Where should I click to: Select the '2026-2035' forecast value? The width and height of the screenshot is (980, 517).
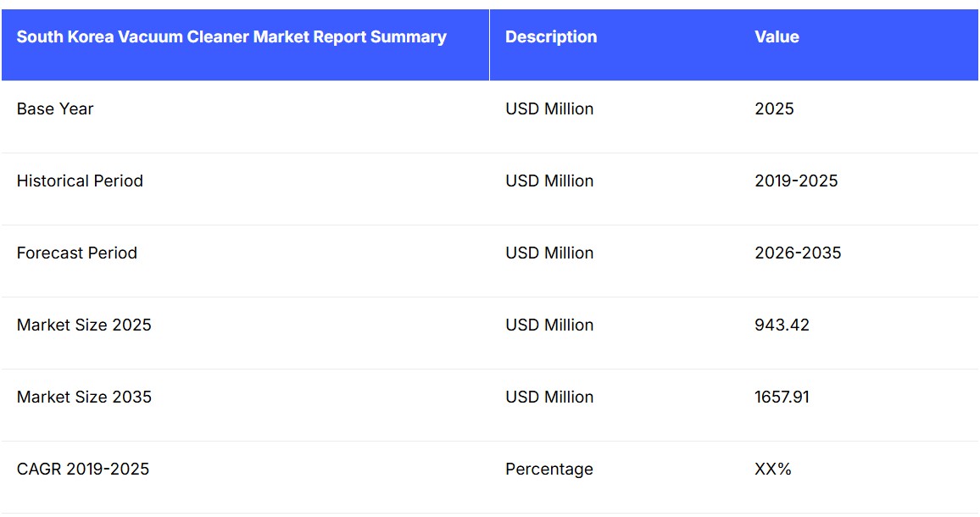pos(798,253)
